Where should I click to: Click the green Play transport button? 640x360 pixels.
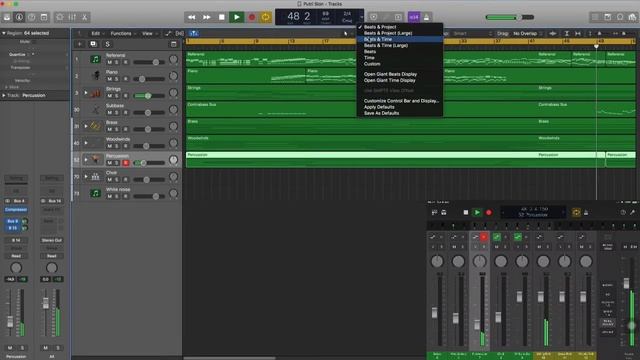236,17
